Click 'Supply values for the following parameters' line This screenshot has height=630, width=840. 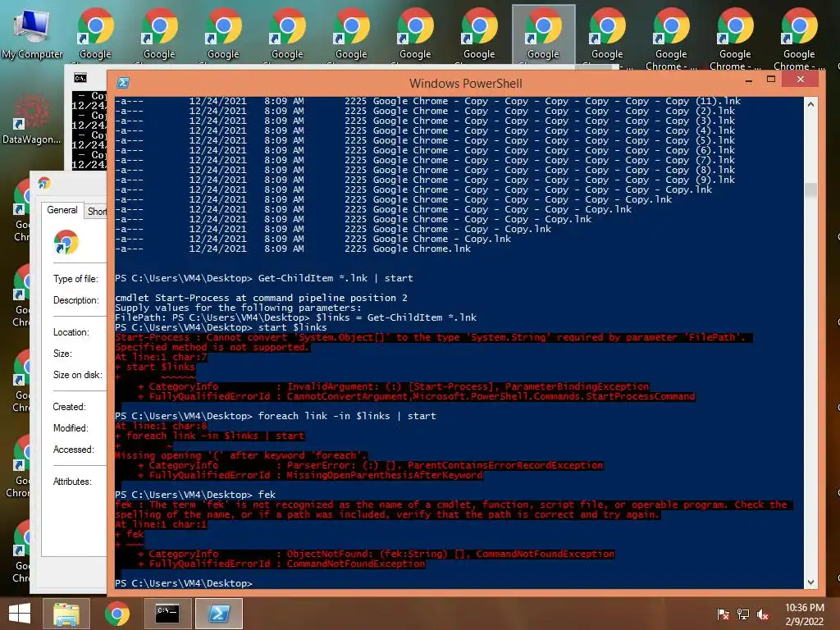pos(238,308)
